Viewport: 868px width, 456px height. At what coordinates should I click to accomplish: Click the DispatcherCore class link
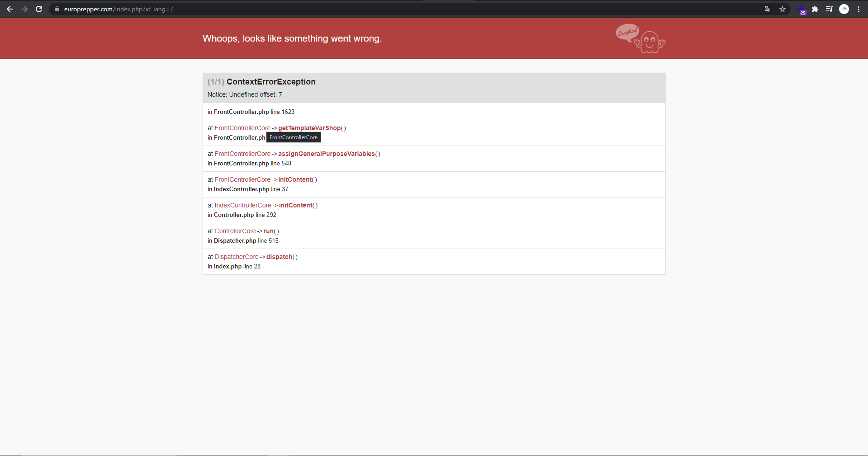click(x=237, y=257)
